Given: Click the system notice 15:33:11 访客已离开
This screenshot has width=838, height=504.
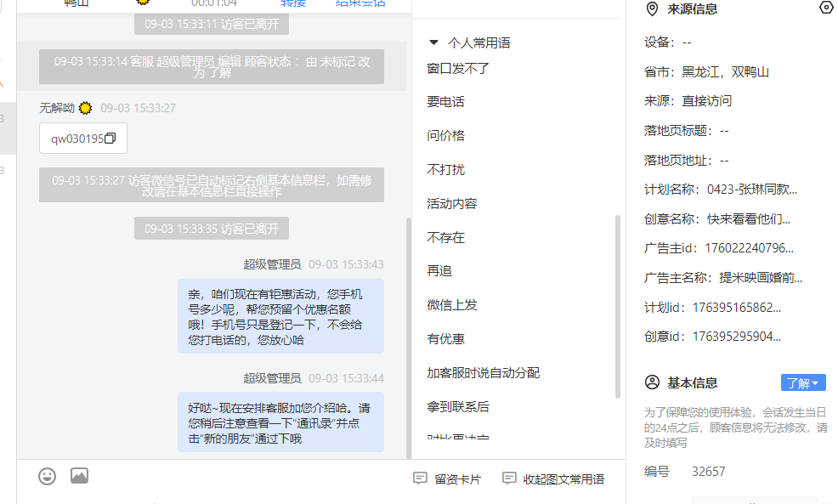Looking at the screenshot, I should (212, 24).
